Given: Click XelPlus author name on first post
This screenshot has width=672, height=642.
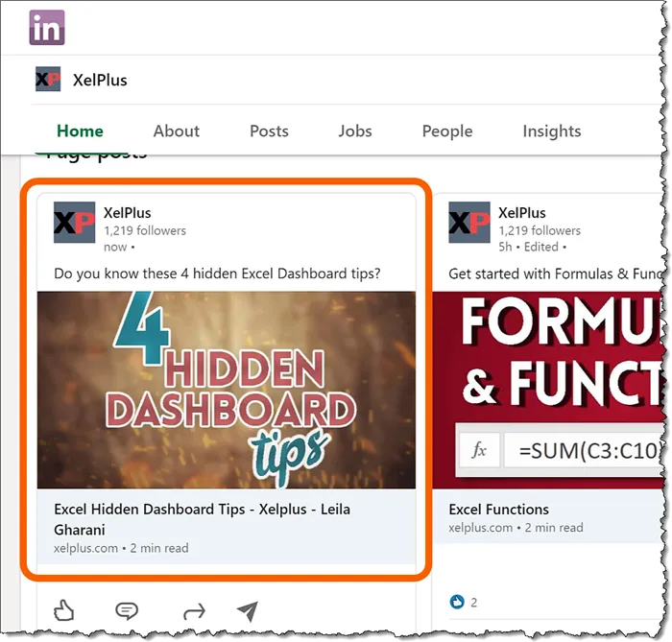Looking at the screenshot, I should click(127, 213).
